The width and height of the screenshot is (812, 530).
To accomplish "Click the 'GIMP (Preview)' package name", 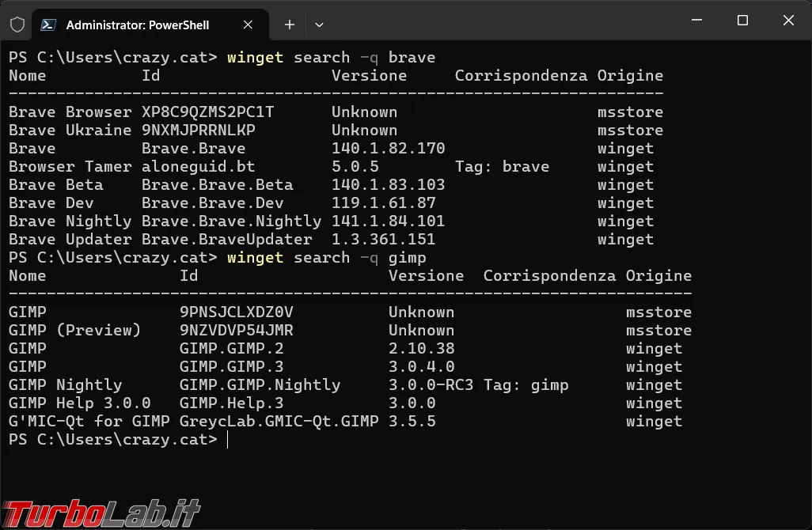I will pos(74,330).
